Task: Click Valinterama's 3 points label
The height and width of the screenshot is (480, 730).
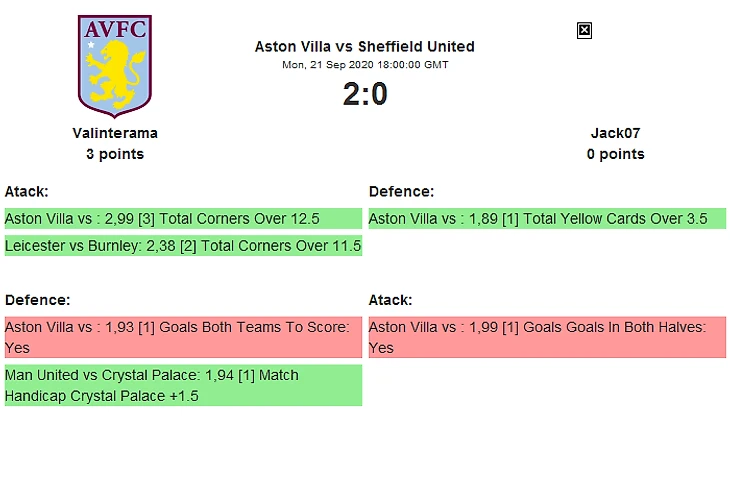Action: [x=115, y=154]
